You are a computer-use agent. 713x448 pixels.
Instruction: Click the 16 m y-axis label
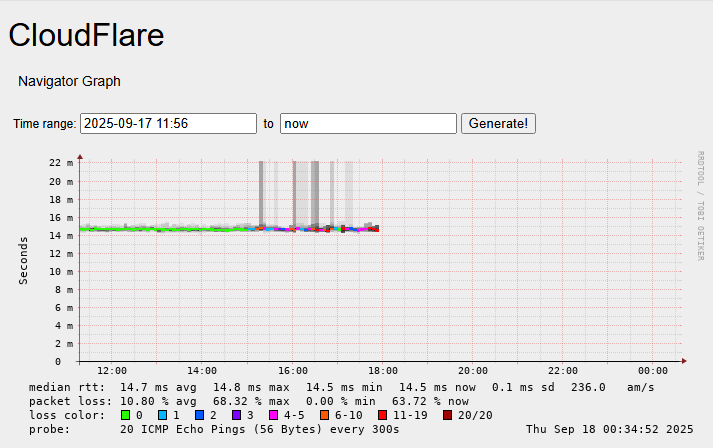(61, 218)
